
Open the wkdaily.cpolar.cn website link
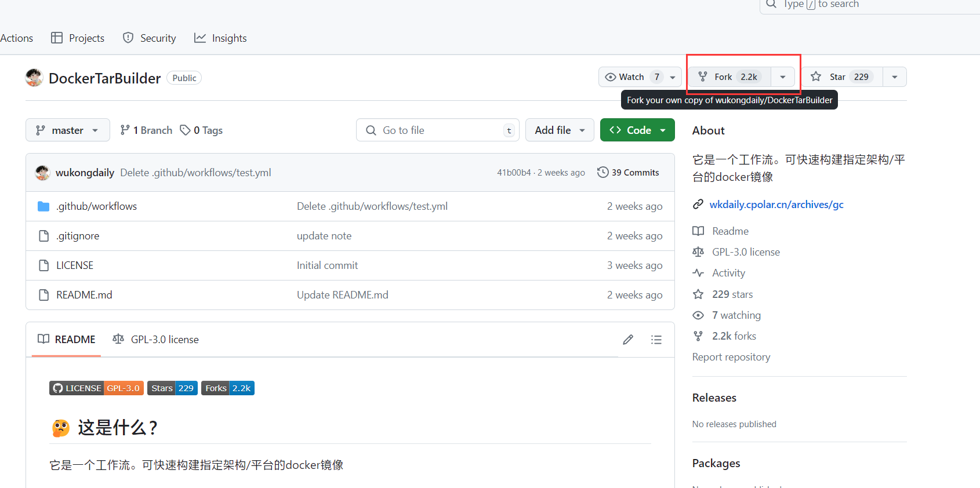coord(776,205)
